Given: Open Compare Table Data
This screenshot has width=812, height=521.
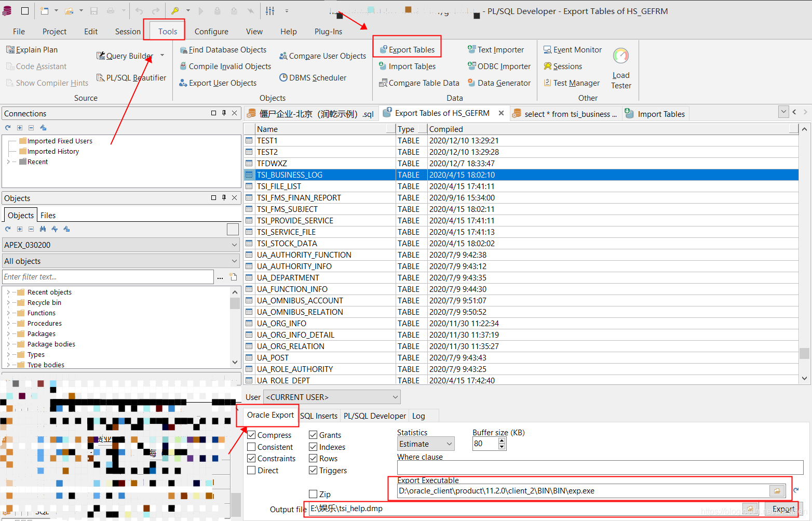Looking at the screenshot, I should 419,83.
